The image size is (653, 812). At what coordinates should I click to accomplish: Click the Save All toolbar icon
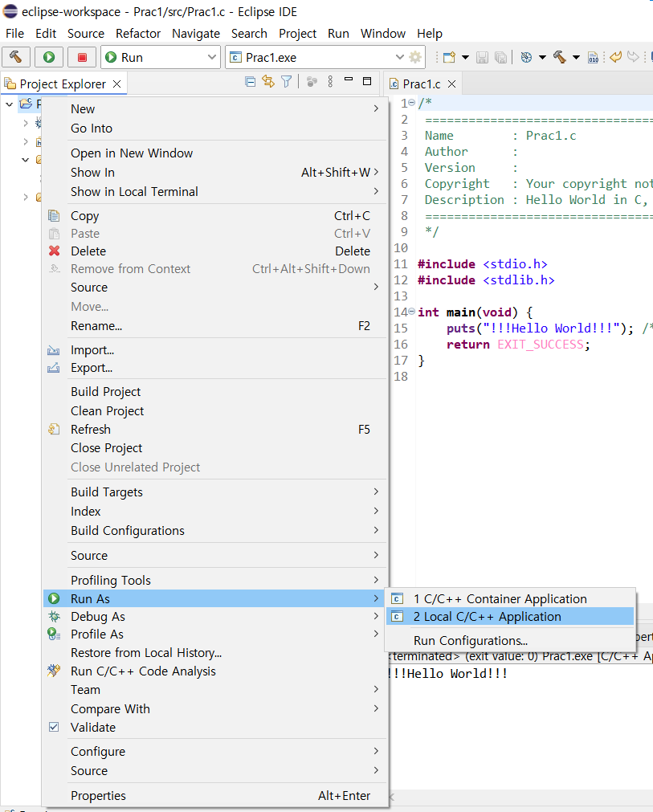pyautogui.click(x=500, y=57)
